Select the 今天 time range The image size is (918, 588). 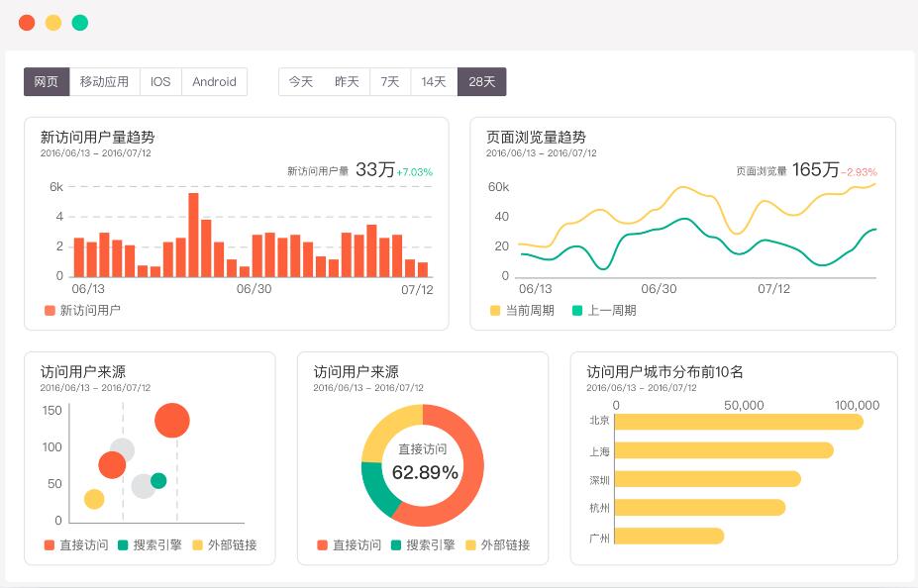(x=301, y=82)
